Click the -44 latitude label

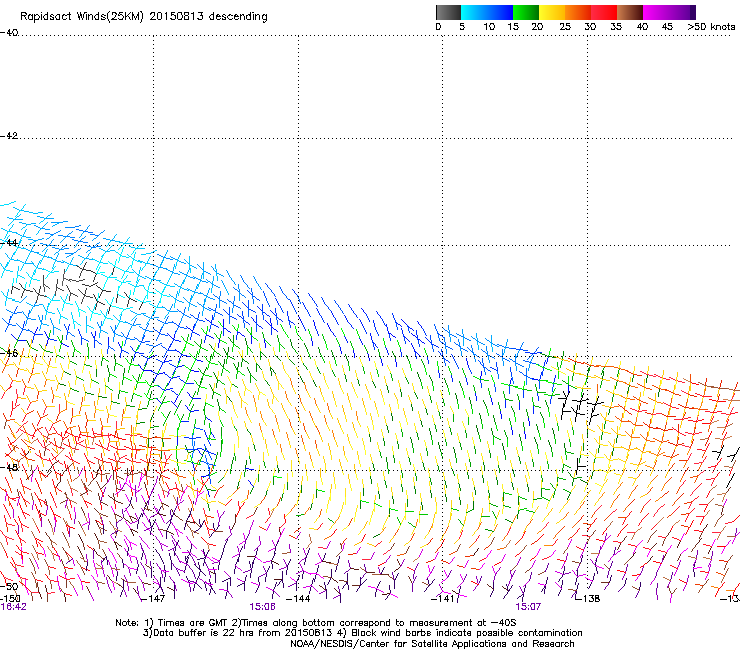[9, 243]
